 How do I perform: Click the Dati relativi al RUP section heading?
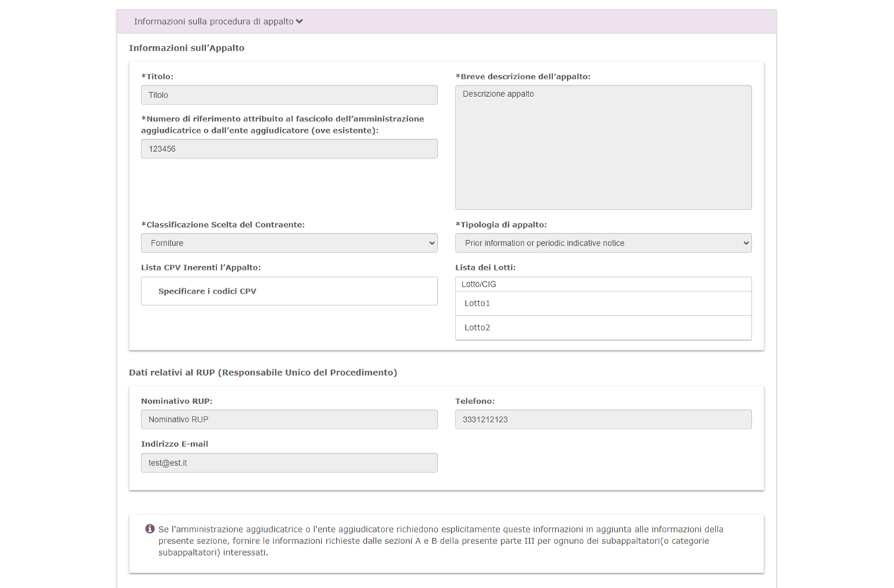tap(263, 372)
